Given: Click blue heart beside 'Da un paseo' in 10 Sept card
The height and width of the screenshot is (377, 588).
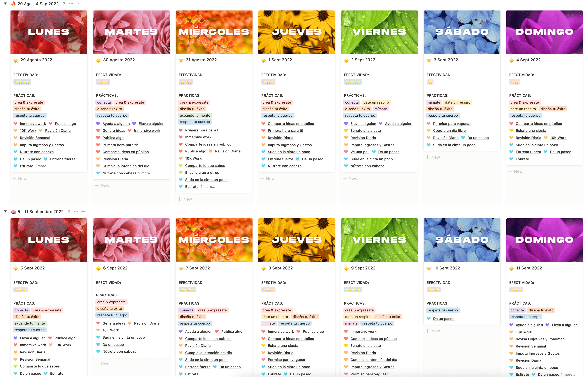Looking at the screenshot, I should (x=429, y=319).
